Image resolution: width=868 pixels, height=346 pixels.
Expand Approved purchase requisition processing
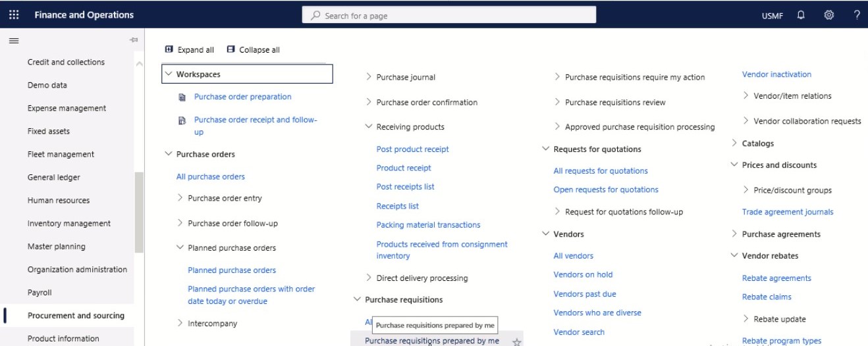tap(558, 126)
